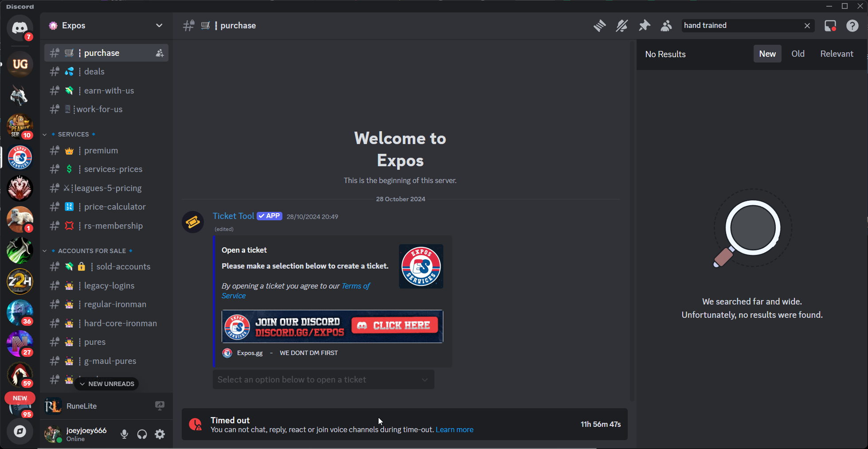Jump to NEW UNREADS in channel list
The width and height of the screenshot is (868, 449).
[106, 384]
